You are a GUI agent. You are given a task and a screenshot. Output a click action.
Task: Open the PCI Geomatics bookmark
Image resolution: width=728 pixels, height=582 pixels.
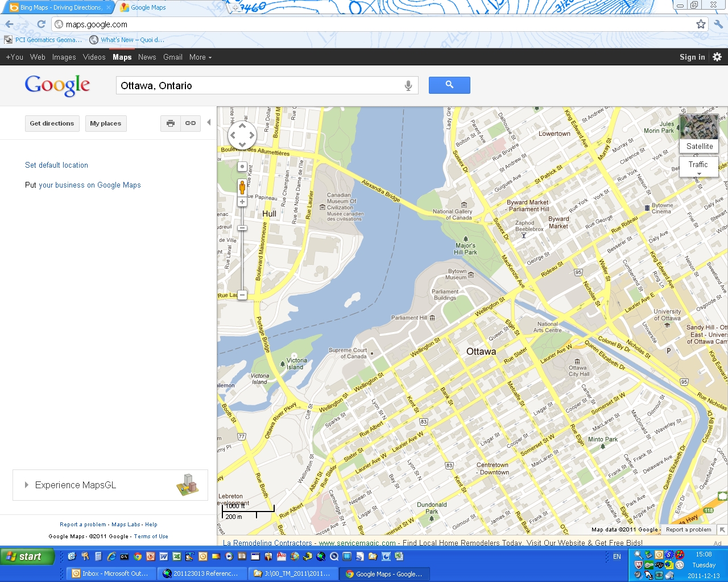coord(43,40)
